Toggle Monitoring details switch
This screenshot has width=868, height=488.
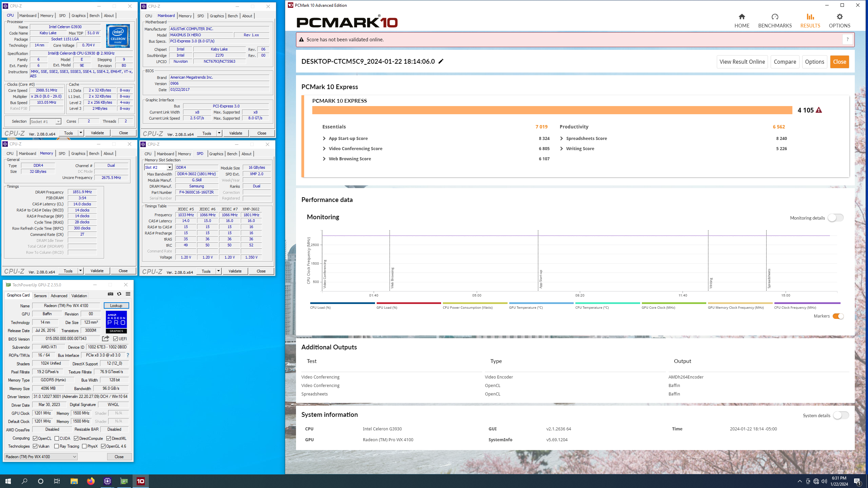click(835, 218)
